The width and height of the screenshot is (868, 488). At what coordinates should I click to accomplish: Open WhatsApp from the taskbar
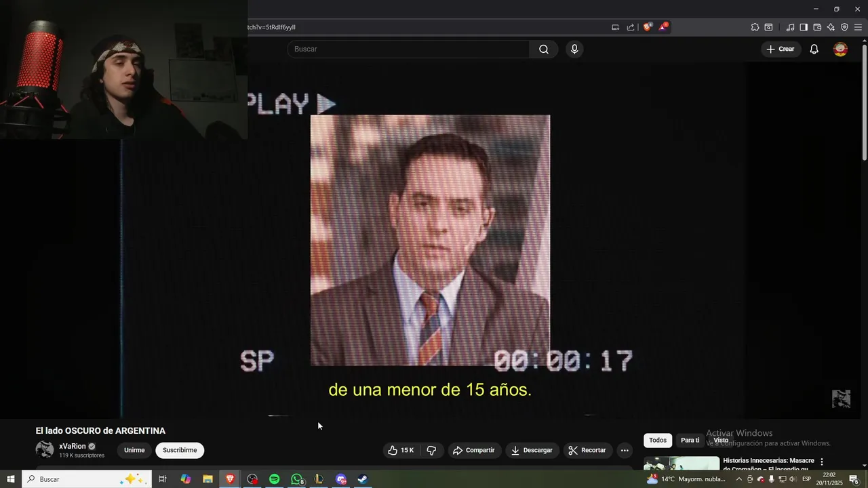click(x=296, y=479)
